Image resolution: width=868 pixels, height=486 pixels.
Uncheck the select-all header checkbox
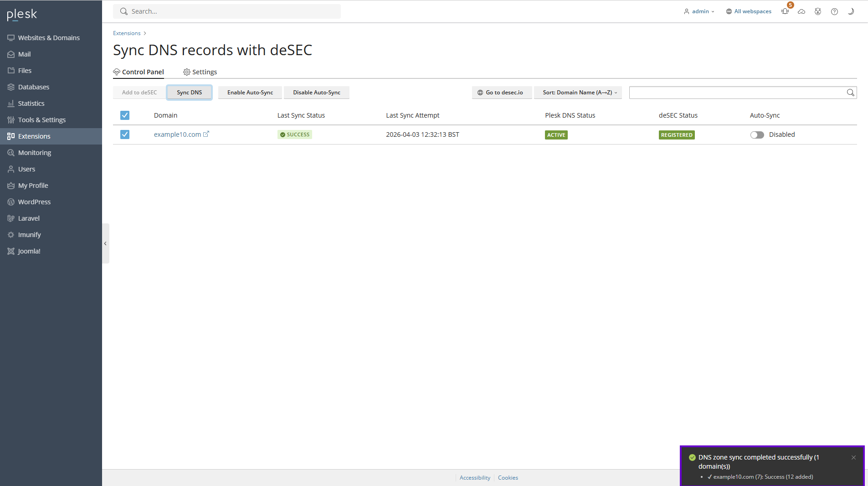[x=124, y=115]
